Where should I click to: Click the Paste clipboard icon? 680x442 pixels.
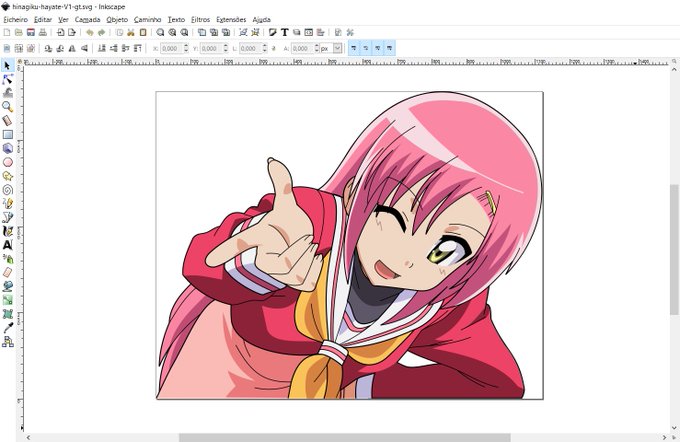pyautogui.click(x=143, y=33)
